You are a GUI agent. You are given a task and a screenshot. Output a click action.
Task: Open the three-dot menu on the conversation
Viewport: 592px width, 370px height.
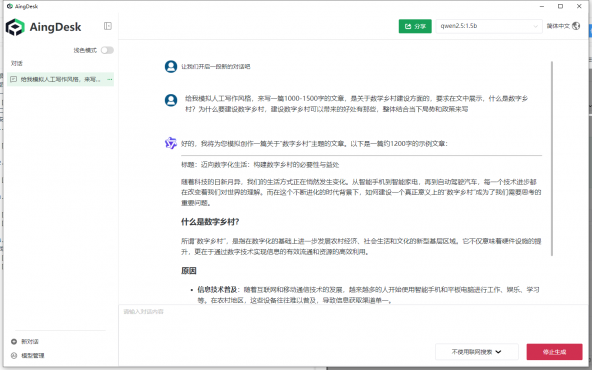[x=110, y=79]
